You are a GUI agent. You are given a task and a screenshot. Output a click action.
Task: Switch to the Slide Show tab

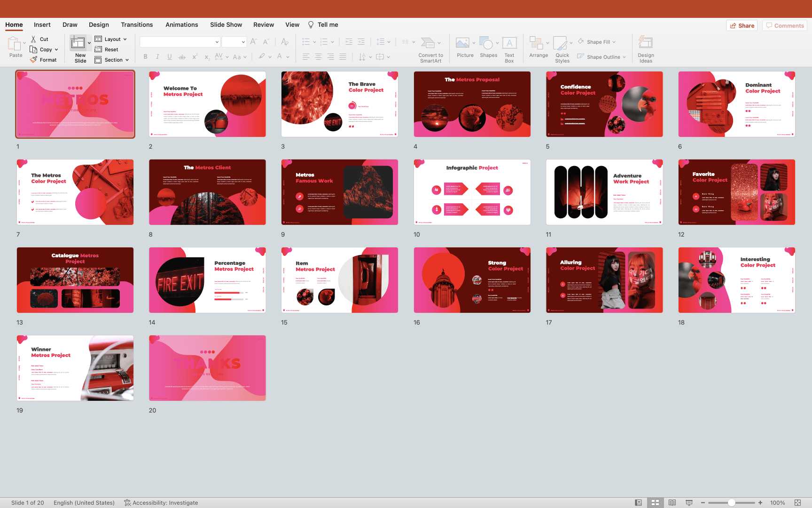click(226, 24)
